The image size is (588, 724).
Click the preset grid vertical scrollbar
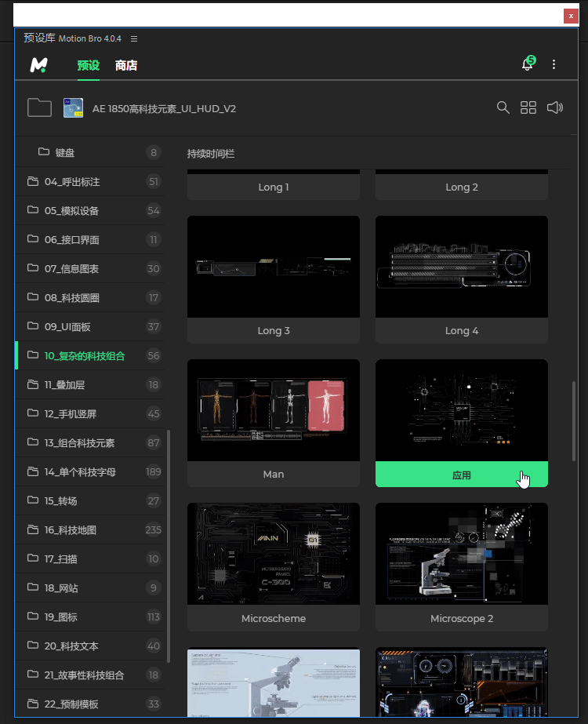tap(574, 421)
